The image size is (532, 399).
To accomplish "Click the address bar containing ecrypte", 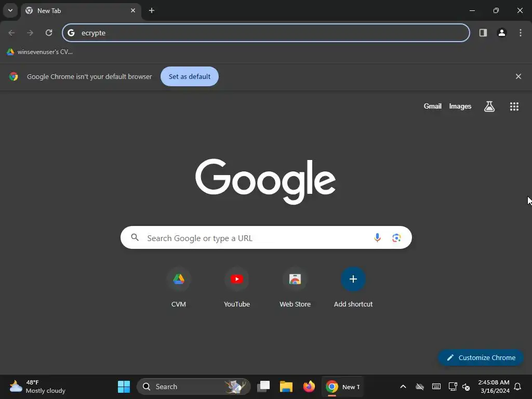I will point(266,33).
